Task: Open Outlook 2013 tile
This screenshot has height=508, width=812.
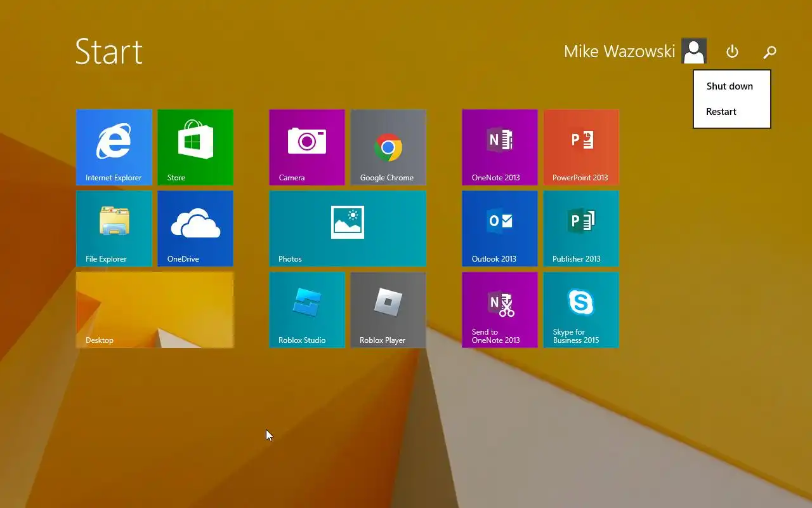Action: 500,229
